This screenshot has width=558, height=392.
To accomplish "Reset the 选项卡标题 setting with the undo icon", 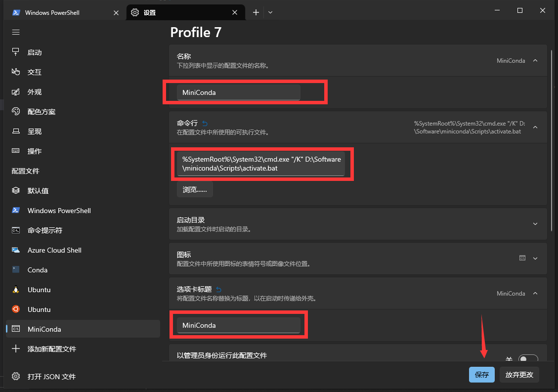I will [219, 289].
